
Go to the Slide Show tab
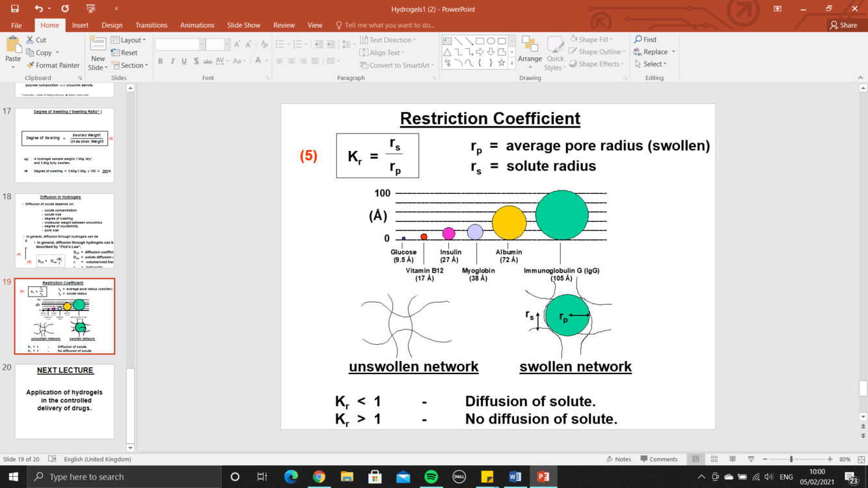[243, 25]
